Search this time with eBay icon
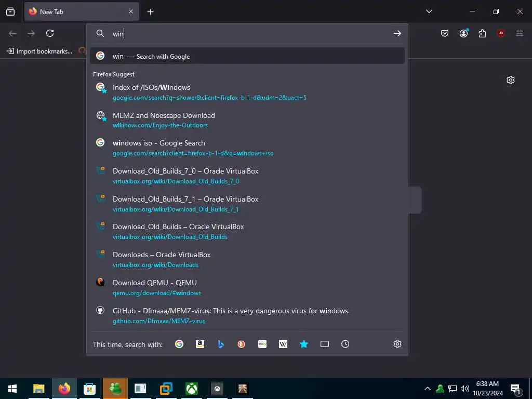This screenshot has width=532, height=399. tap(262, 344)
